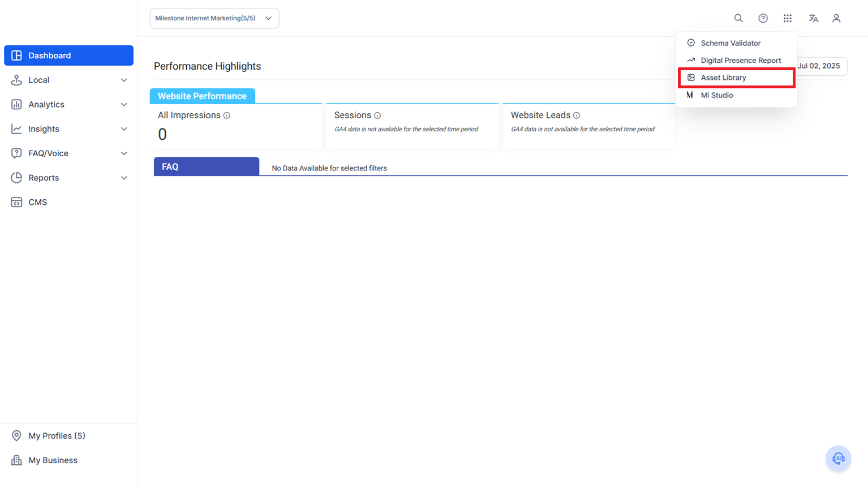Open the date range picker showing Jul 02, 2025
The width and height of the screenshot is (868, 488).
822,66
